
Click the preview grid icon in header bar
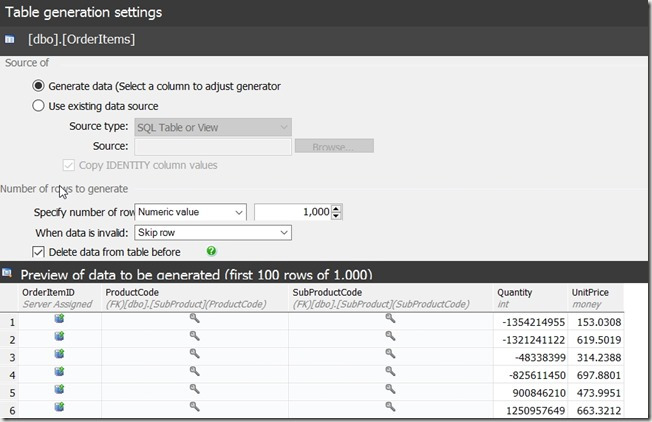click(8, 274)
